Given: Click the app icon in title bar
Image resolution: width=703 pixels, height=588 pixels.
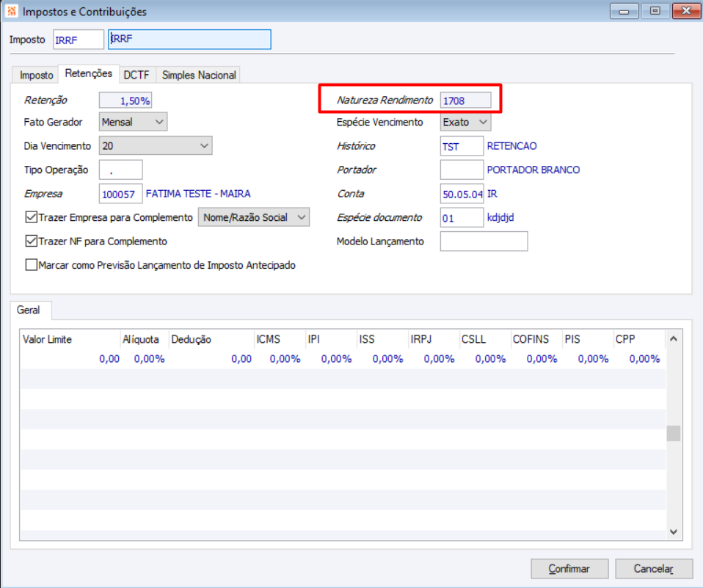Looking at the screenshot, I should point(12,11).
